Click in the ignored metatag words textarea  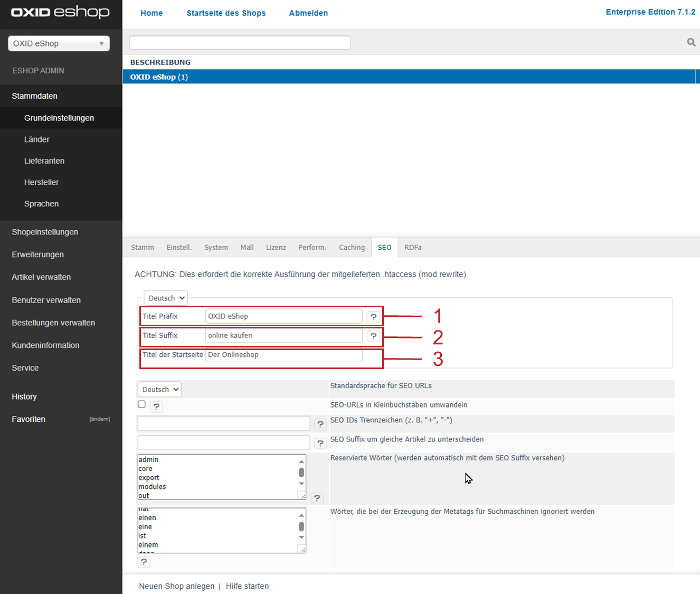pos(217,531)
